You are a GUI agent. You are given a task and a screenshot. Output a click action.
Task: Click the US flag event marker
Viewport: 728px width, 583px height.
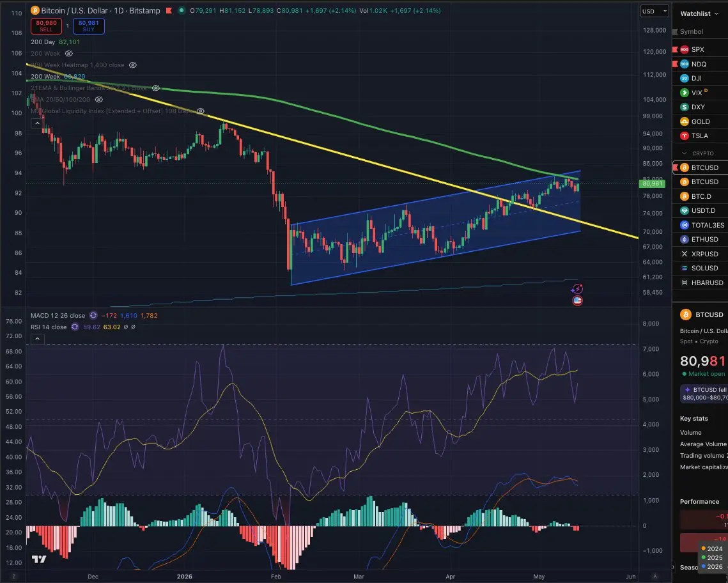point(577,301)
